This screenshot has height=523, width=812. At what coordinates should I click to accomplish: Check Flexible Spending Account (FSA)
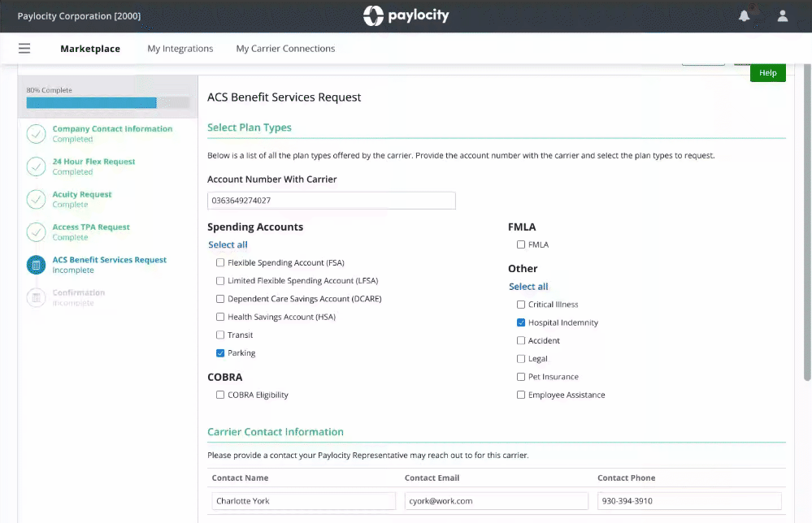coord(220,263)
